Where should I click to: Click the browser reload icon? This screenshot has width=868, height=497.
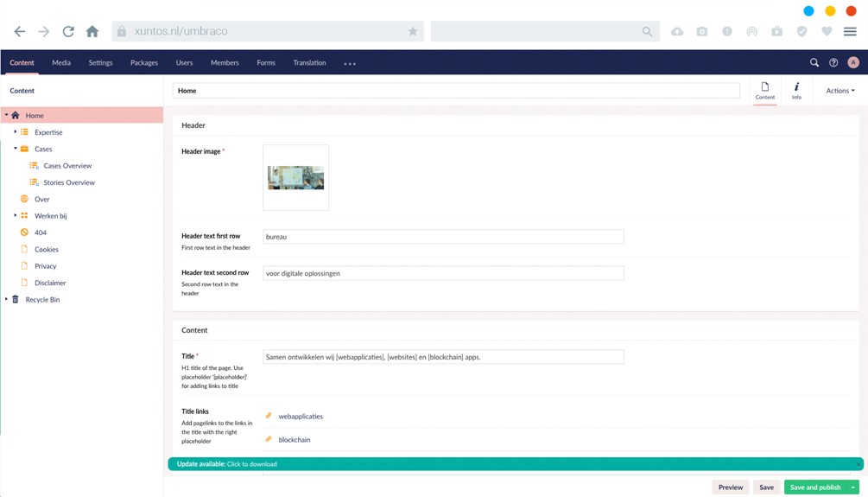(67, 32)
